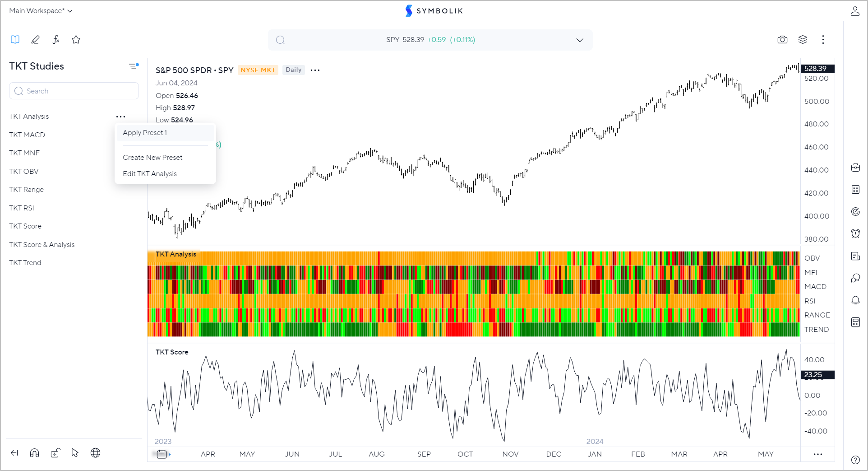The image size is (868, 471).
Task: Open the news document icon in right sidebar
Action: pos(855,256)
